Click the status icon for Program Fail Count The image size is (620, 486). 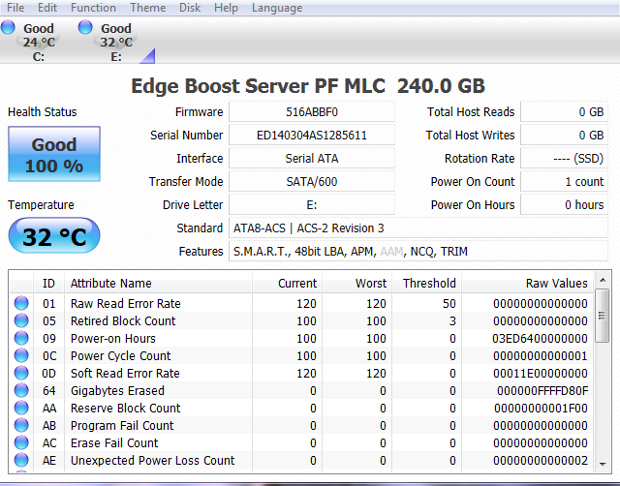[21, 426]
